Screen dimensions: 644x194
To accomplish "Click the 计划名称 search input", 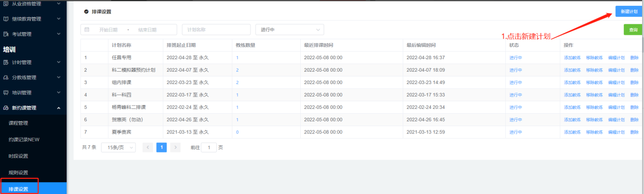I will [x=216, y=30].
